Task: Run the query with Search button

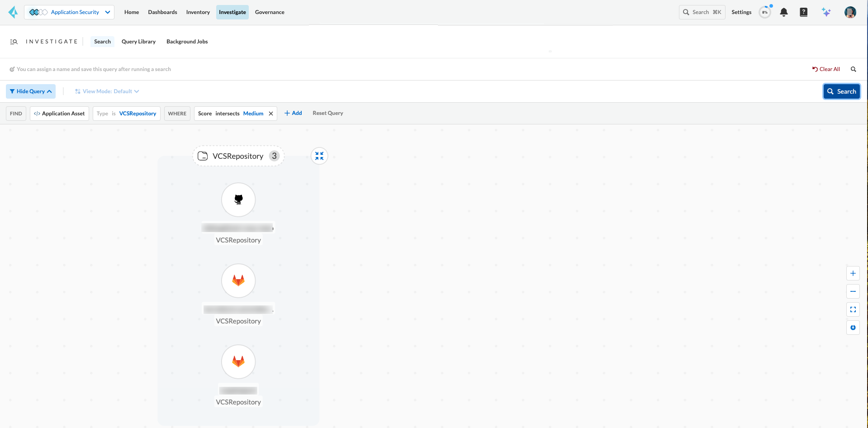Action: pyautogui.click(x=842, y=91)
